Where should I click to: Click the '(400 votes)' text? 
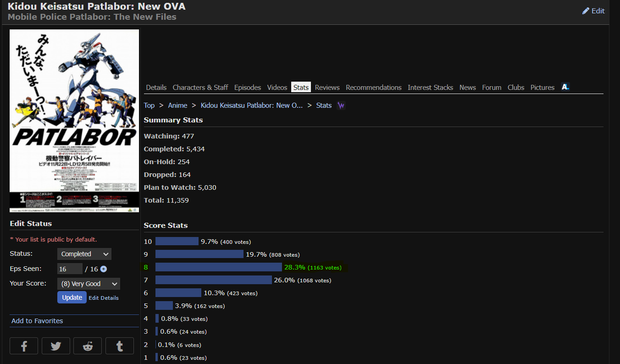pyautogui.click(x=235, y=242)
